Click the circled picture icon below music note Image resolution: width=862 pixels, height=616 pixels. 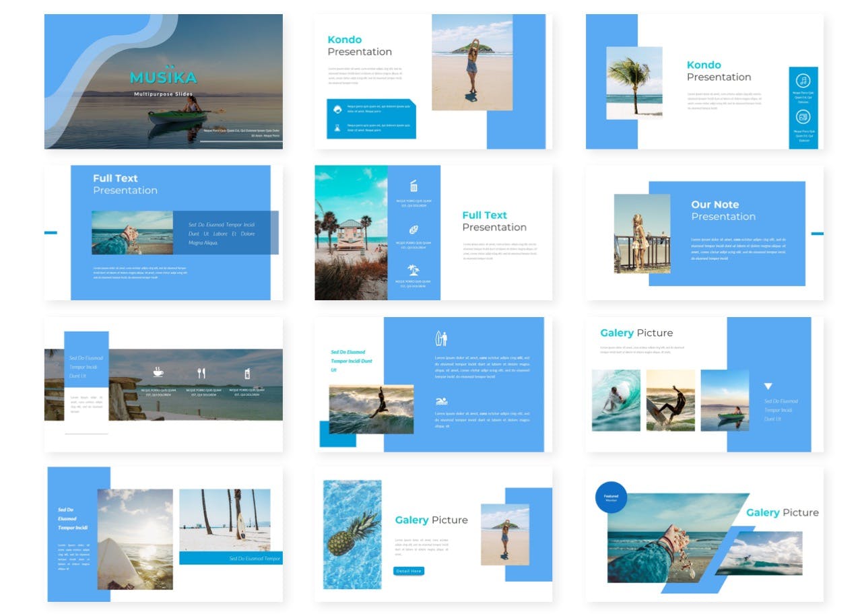803,117
